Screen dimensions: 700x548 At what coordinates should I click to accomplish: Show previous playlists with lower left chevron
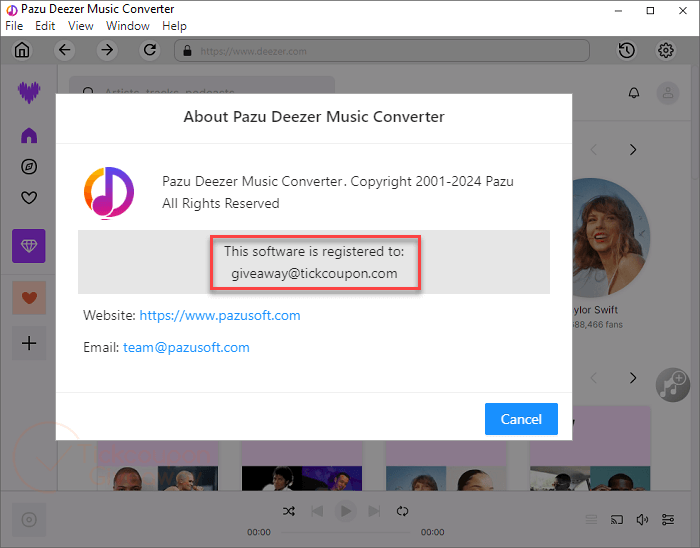[593, 378]
